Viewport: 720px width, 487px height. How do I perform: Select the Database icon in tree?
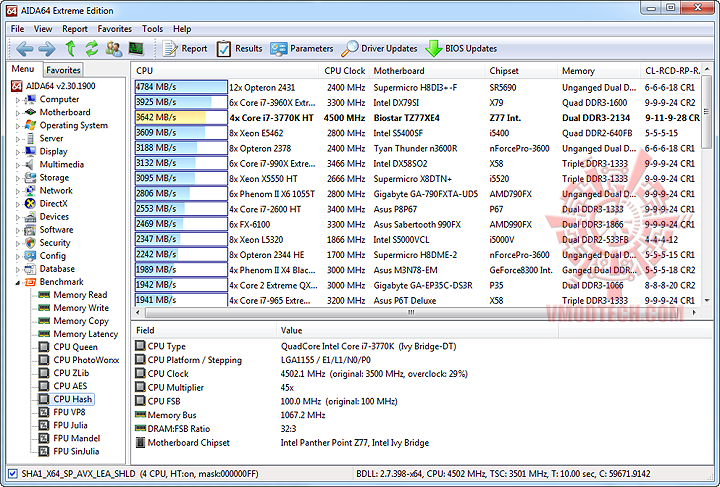coord(30,269)
